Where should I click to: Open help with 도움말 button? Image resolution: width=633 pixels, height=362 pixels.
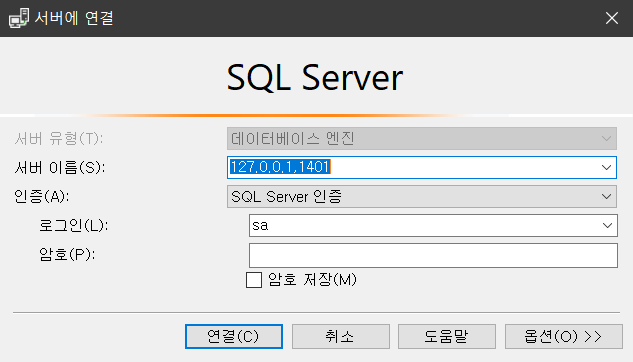446,336
